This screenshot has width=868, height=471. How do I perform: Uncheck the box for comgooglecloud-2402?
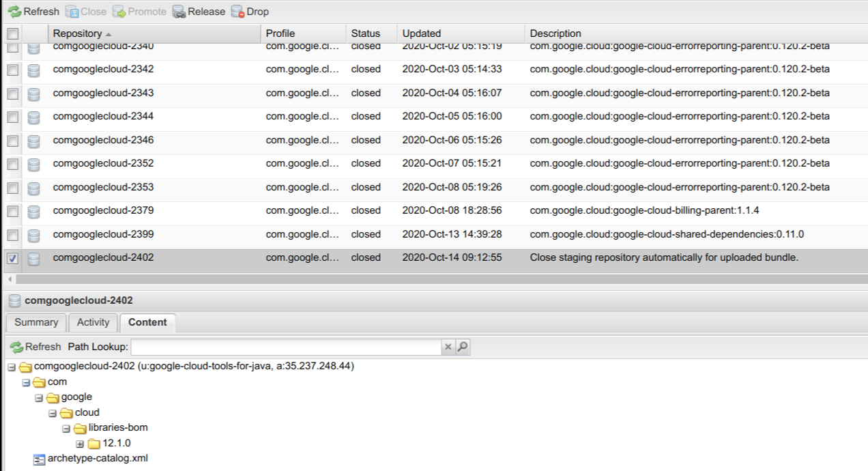point(12,258)
